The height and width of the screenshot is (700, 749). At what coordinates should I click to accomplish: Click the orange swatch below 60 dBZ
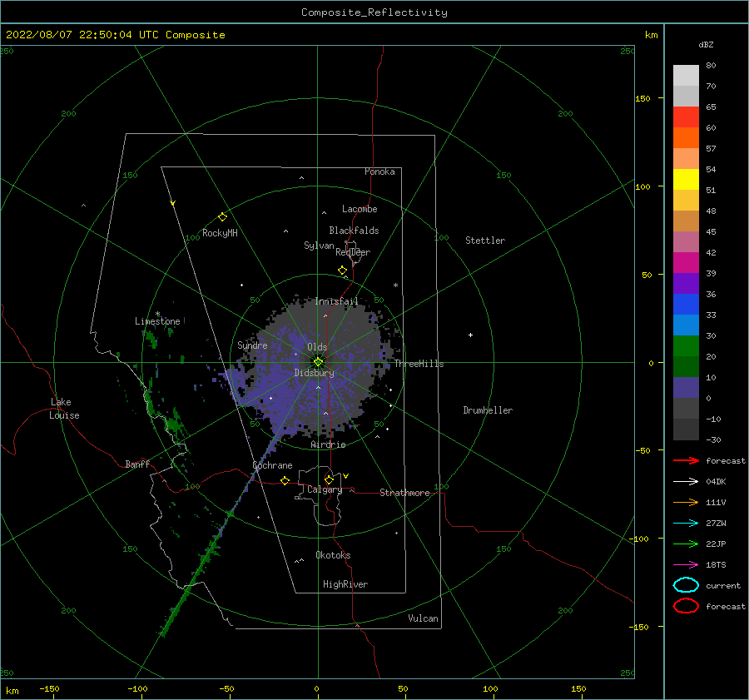(686, 138)
